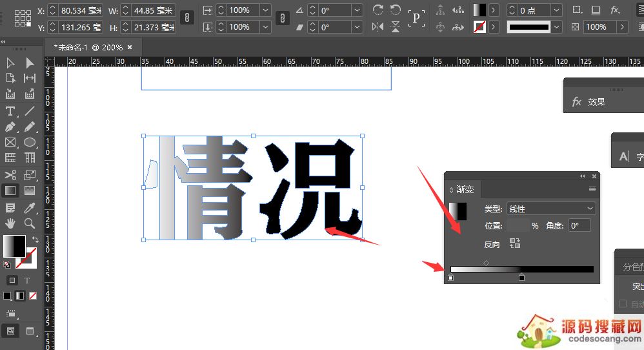The width and height of the screenshot is (644, 350).
Task: Open the gradient type dropdown showing 线性
Action: click(x=551, y=209)
